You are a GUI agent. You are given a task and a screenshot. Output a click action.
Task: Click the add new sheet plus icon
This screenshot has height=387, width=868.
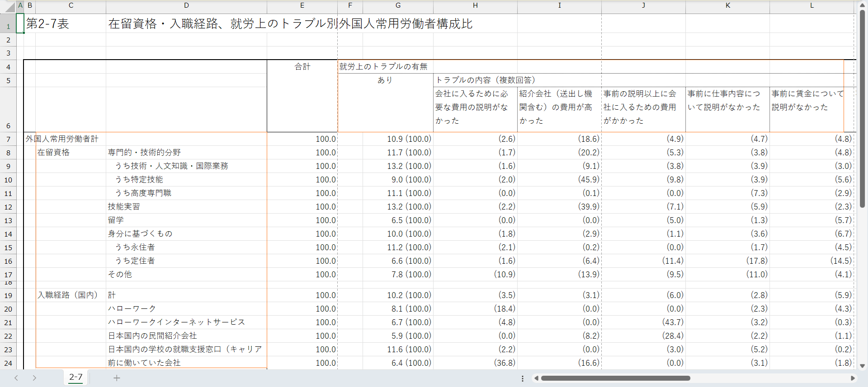(x=117, y=378)
